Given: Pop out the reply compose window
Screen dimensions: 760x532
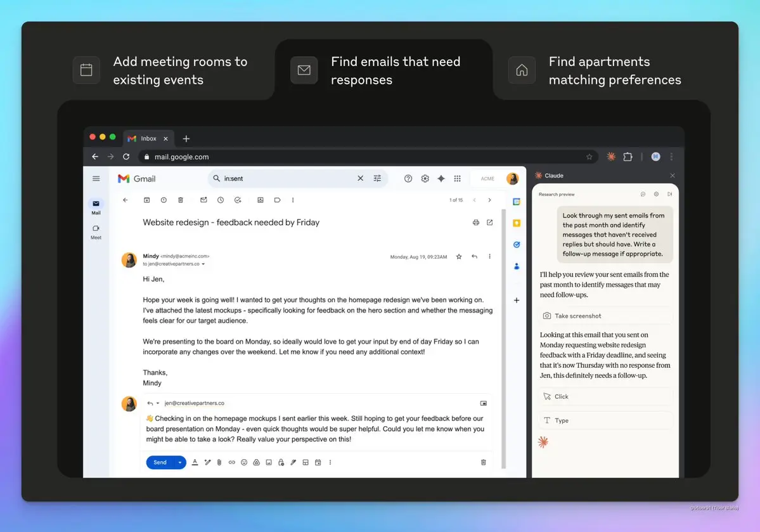Looking at the screenshot, I should pos(483,403).
